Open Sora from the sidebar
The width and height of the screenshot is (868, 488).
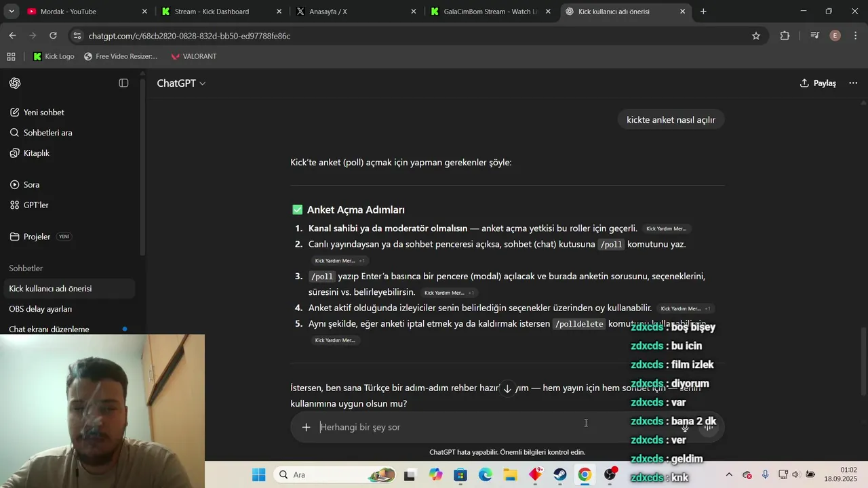(31, 184)
